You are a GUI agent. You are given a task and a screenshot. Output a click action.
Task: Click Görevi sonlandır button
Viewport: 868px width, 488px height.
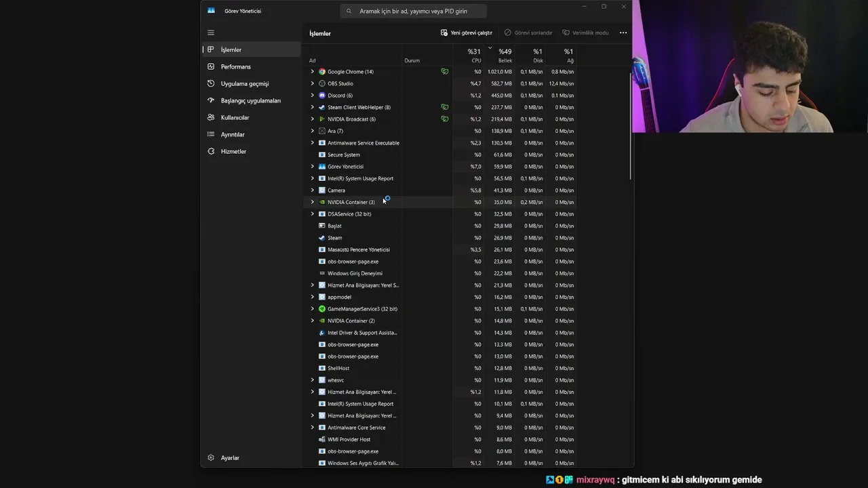[x=528, y=33]
